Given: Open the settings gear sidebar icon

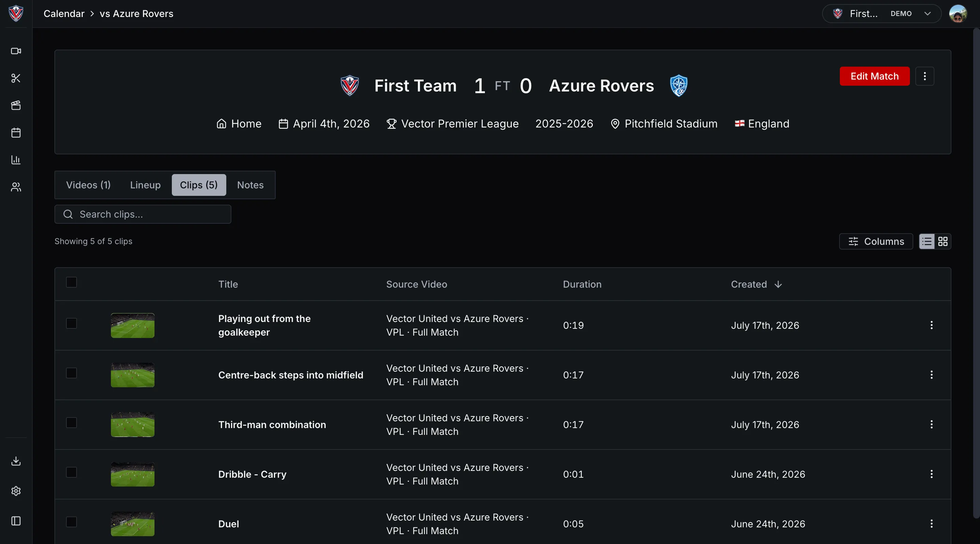Looking at the screenshot, I should coord(16,491).
